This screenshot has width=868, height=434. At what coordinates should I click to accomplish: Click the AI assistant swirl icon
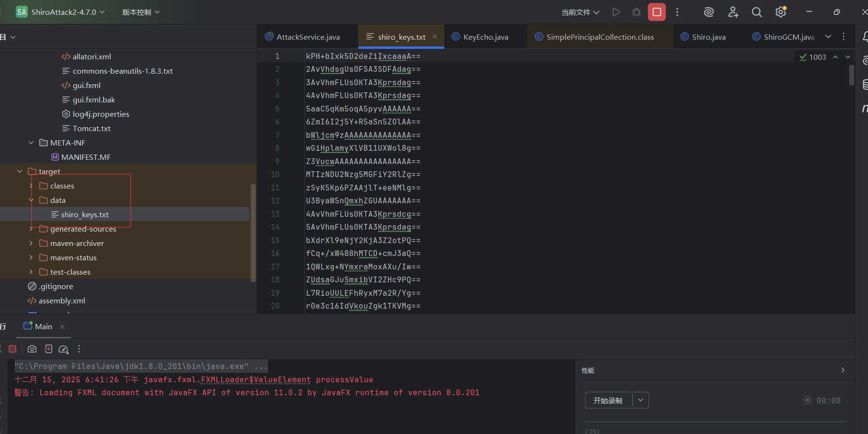click(x=709, y=12)
